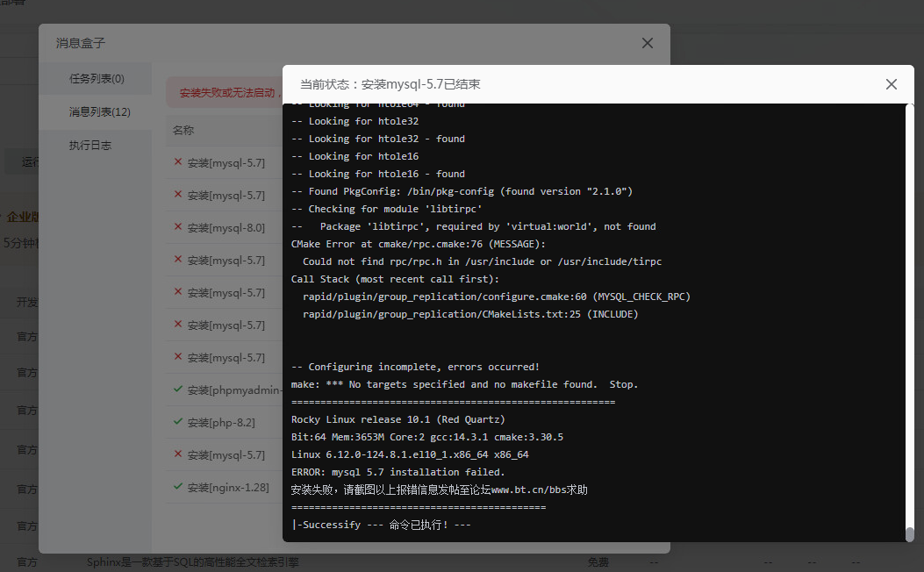Click the 'Rocky Linux release 10.1' log line
The height and width of the screenshot is (572, 924).
(x=398, y=419)
